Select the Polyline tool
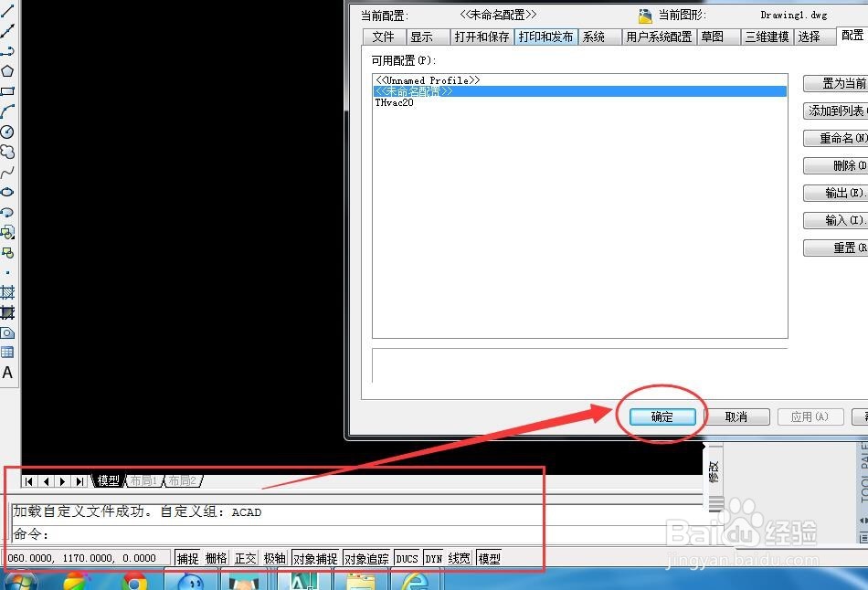The height and width of the screenshot is (590, 868). (x=7, y=51)
